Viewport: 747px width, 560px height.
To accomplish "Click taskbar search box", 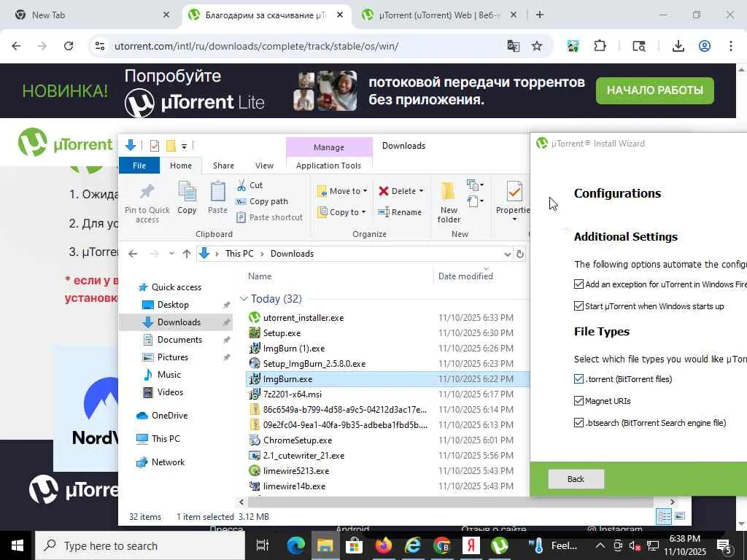I will click(x=140, y=545).
